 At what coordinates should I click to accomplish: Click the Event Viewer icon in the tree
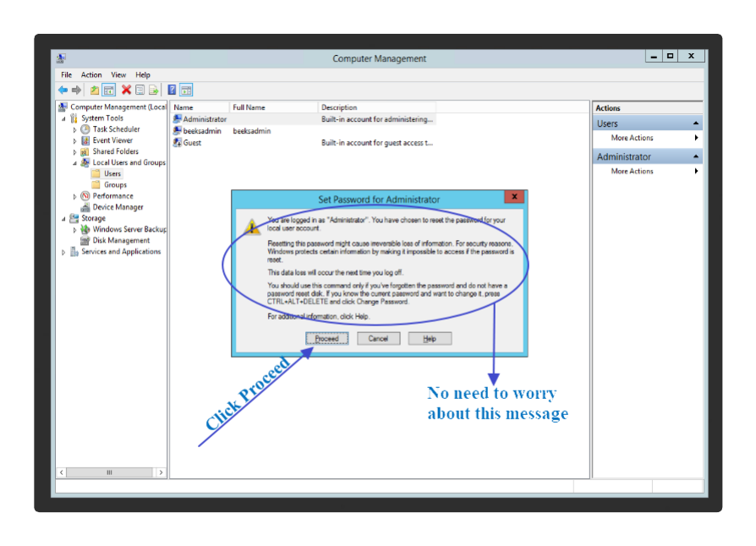click(x=85, y=140)
